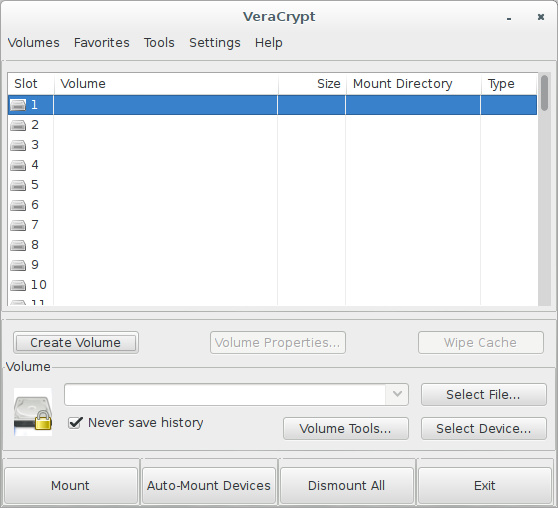Click the drive icon for slot 1

(x=18, y=105)
